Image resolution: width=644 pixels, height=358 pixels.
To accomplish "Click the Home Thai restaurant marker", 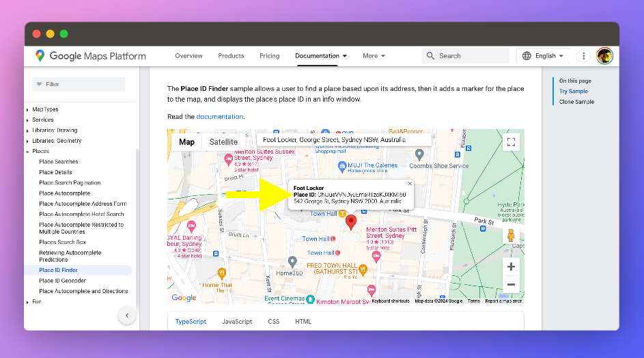I will point(222,273).
